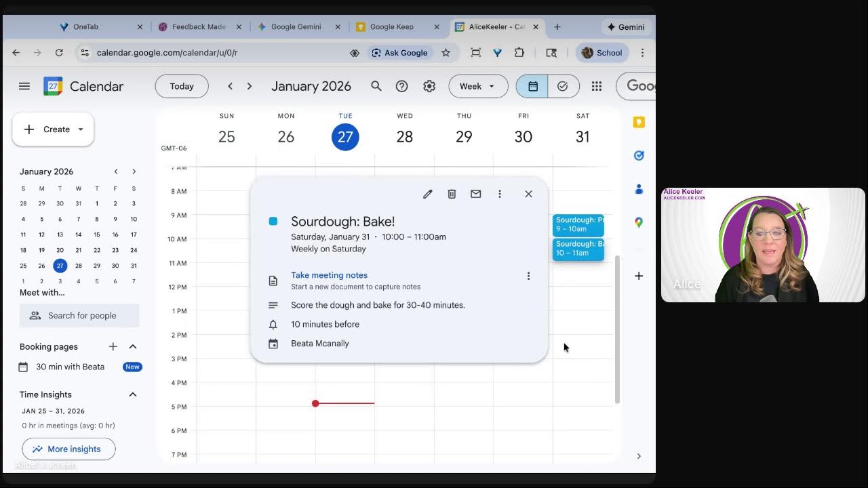Viewport: 868px width, 488px height.
Task: Jump to Today in the calendar
Action: [182, 86]
